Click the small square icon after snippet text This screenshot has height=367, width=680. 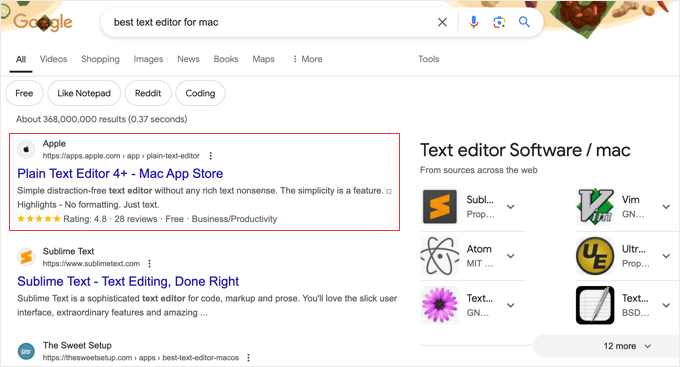389,191
